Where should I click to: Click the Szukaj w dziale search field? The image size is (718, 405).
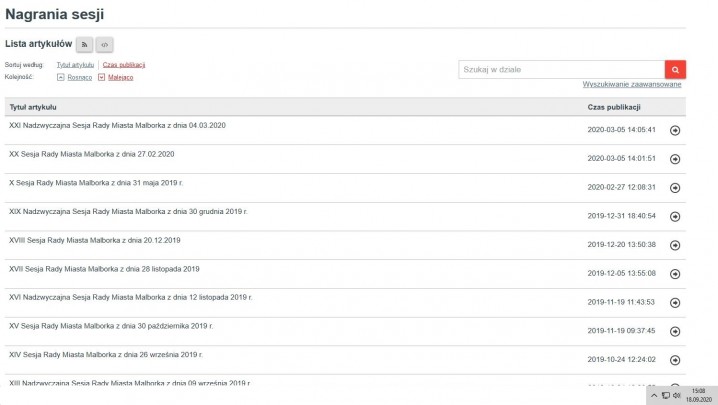561,69
